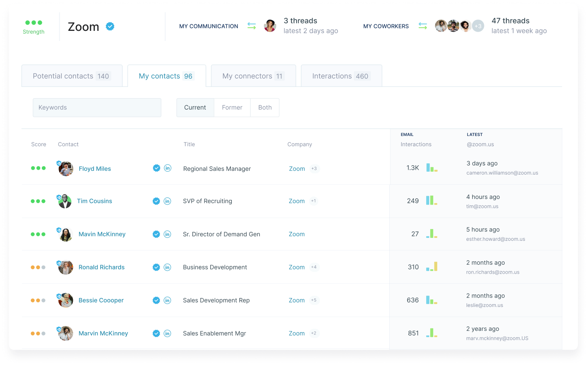Show the +3 more coworkers avatar

[478, 26]
